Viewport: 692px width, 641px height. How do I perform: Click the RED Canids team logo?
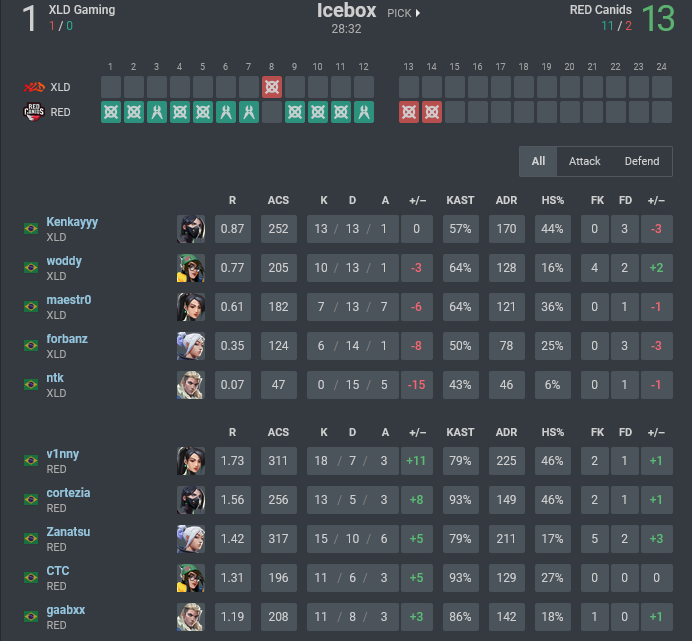coord(34,112)
